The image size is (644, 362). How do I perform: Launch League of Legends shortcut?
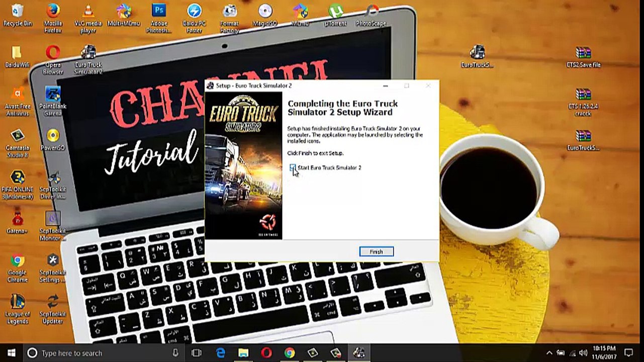pos(18,309)
